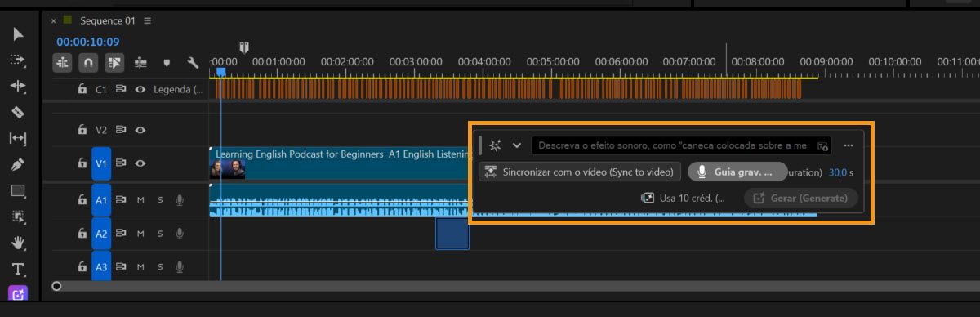The height and width of the screenshot is (317, 980).
Task: Select the Pen tool
Action: [x=18, y=165]
